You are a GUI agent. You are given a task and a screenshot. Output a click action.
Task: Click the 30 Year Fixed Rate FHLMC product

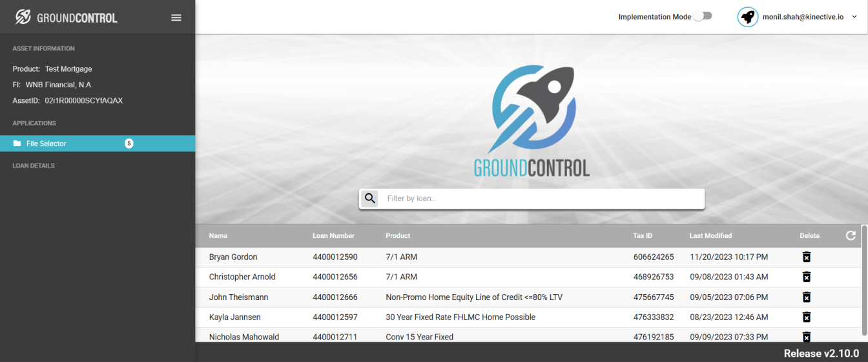460,317
